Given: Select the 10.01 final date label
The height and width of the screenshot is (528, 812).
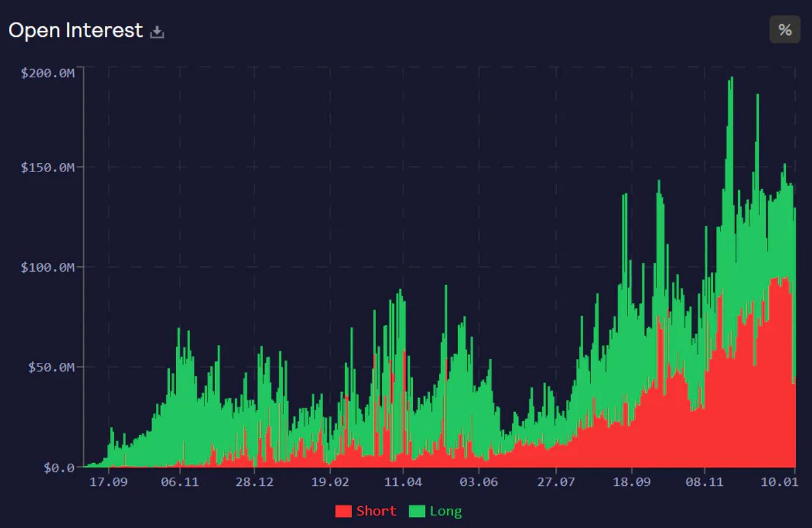Looking at the screenshot, I should click(x=779, y=482).
